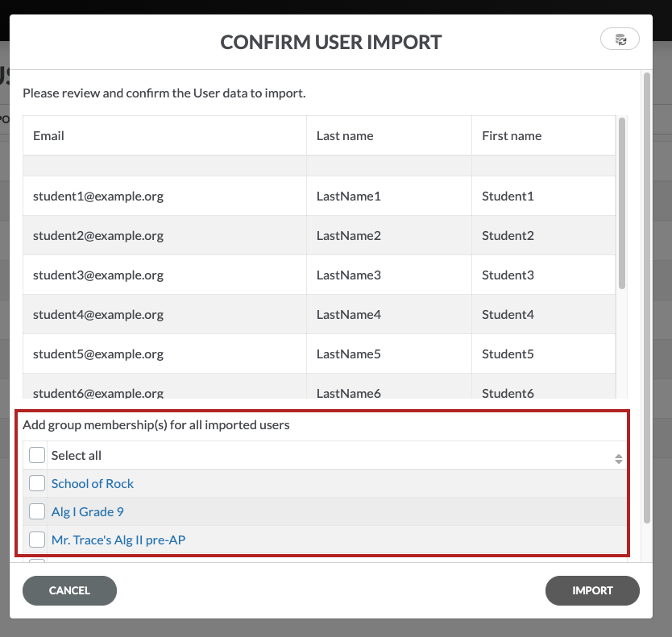Click the sort arrows in Select all row
Viewport: 672px width, 637px height.
(x=618, y=458)
